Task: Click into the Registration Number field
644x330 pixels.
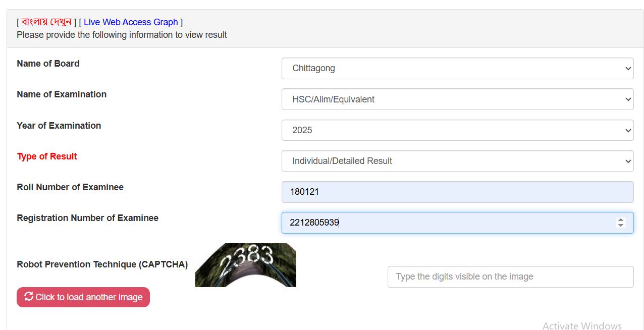Action: click(x=449, y=223)
